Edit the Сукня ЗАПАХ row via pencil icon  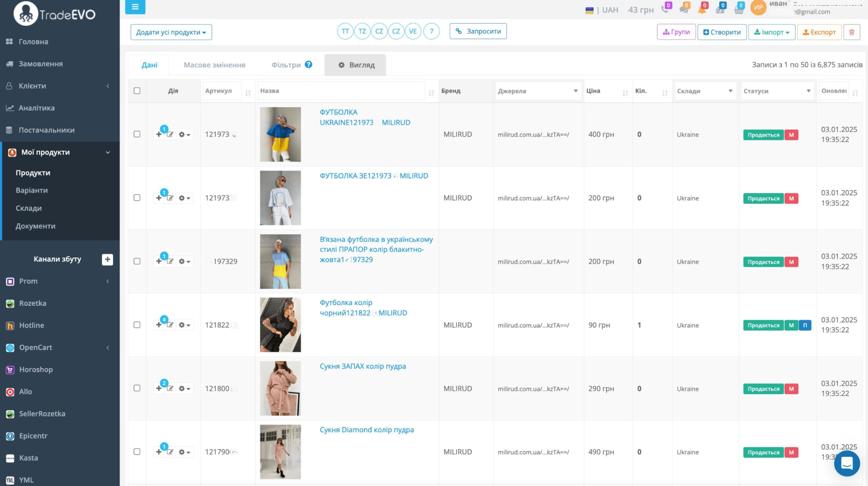(170, 388)
